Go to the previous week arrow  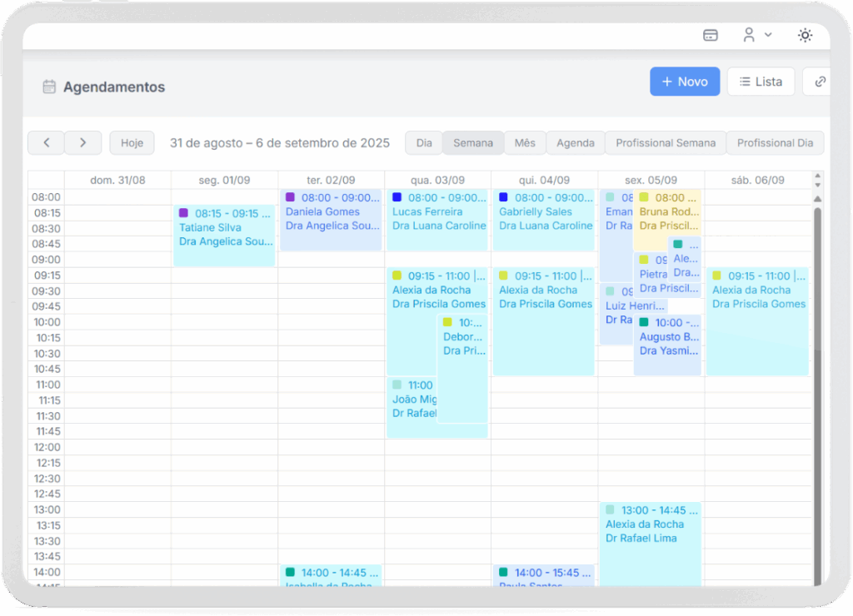(47, 142)
